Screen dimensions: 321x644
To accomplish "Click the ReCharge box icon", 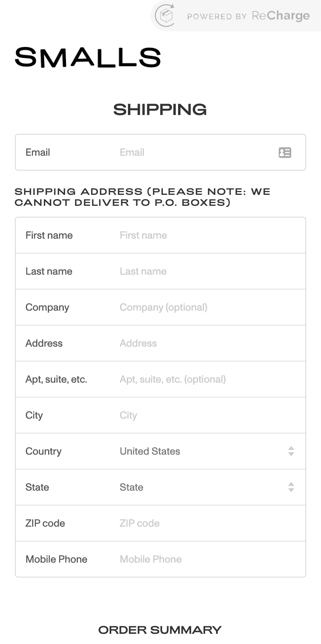I will (x=165, y=16).
